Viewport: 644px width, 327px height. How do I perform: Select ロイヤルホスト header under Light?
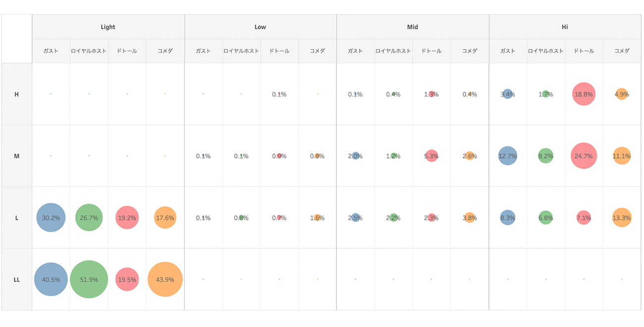tap(89, 51)
